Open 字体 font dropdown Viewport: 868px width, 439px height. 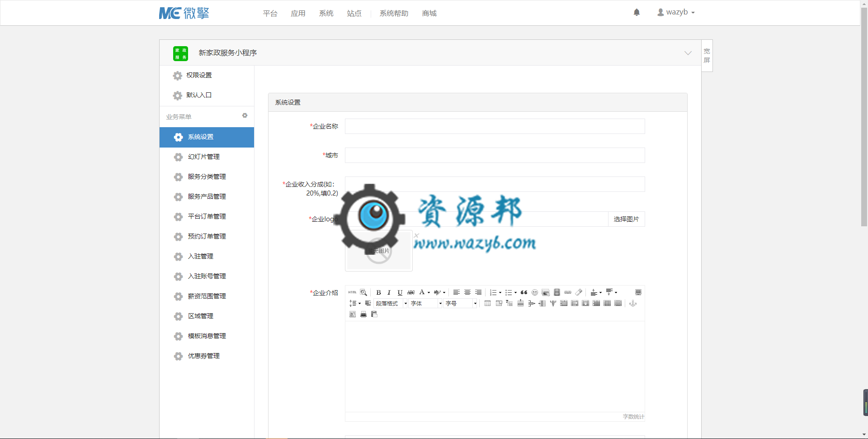tap(426, 303)
